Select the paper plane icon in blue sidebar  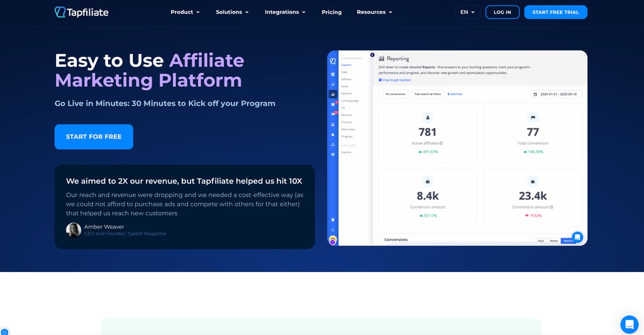click(x=333, y=84)
